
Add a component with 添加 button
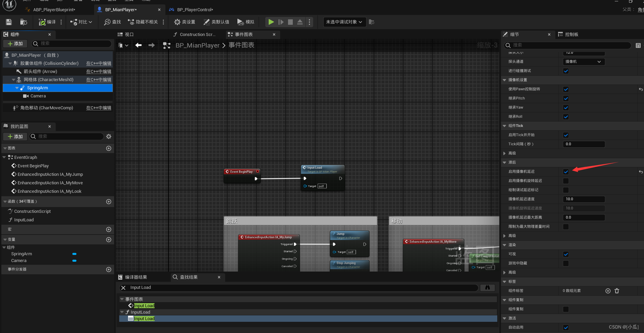tap(15, 44)
